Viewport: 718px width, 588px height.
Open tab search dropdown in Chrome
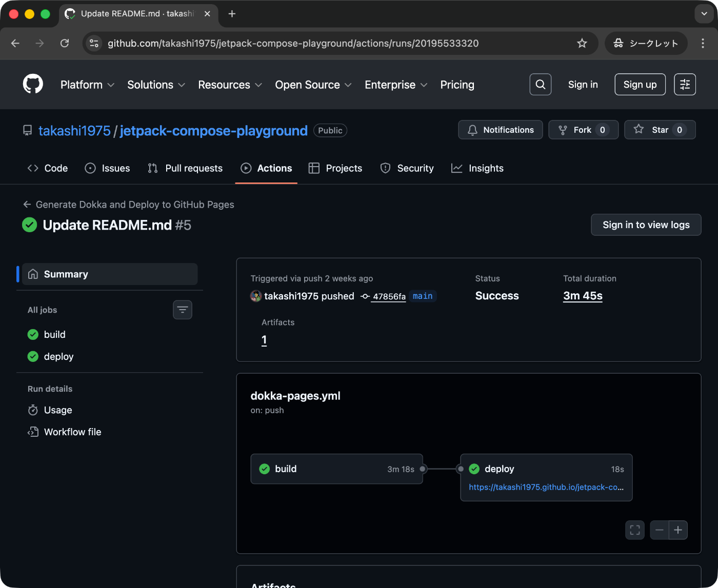pos(704,14)
